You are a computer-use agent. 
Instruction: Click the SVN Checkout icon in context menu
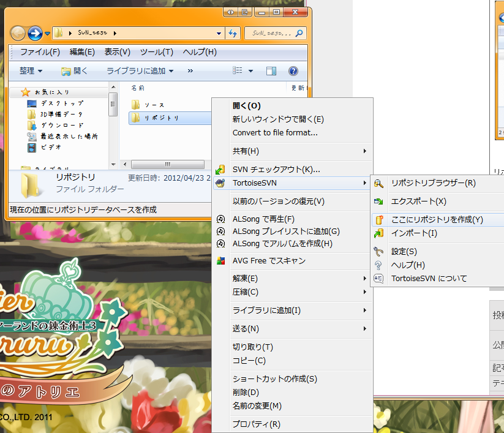pyautogui.click(x=220, y=170)
